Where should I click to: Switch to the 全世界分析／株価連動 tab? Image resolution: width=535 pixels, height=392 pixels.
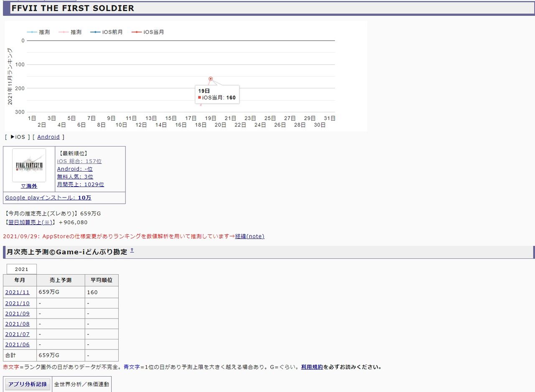(82, 384)
